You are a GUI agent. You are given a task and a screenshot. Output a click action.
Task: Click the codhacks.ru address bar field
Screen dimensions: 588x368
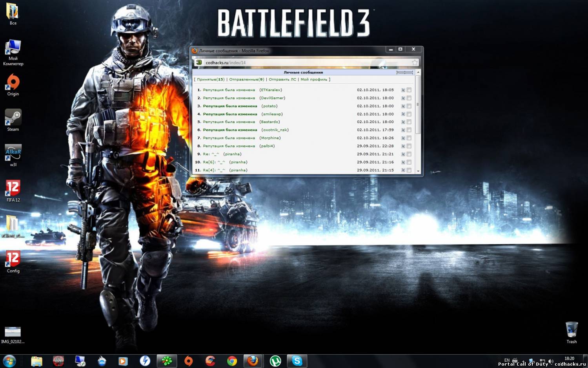tap(306, 62)
